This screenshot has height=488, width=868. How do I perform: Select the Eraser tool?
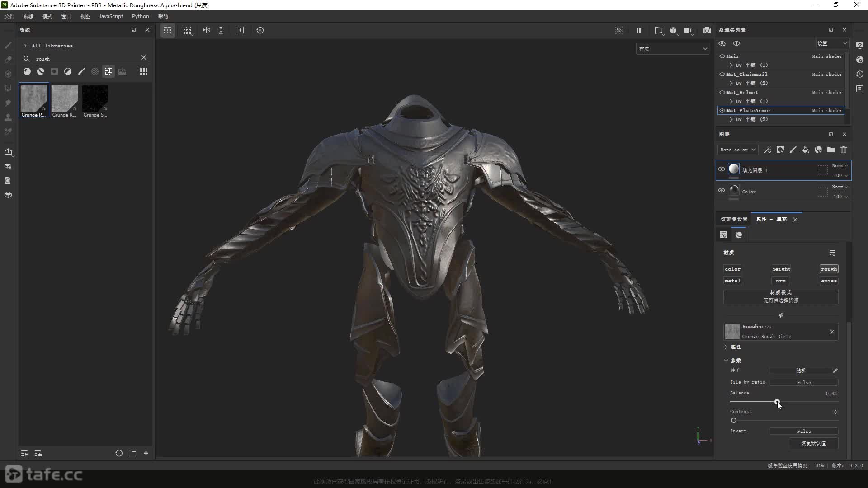[x=8, y=60]
